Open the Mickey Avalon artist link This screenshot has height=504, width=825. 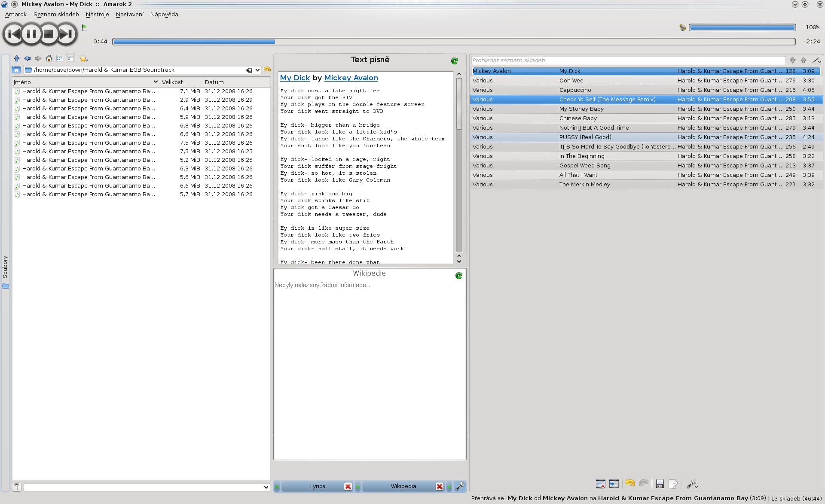coord(351,78)
